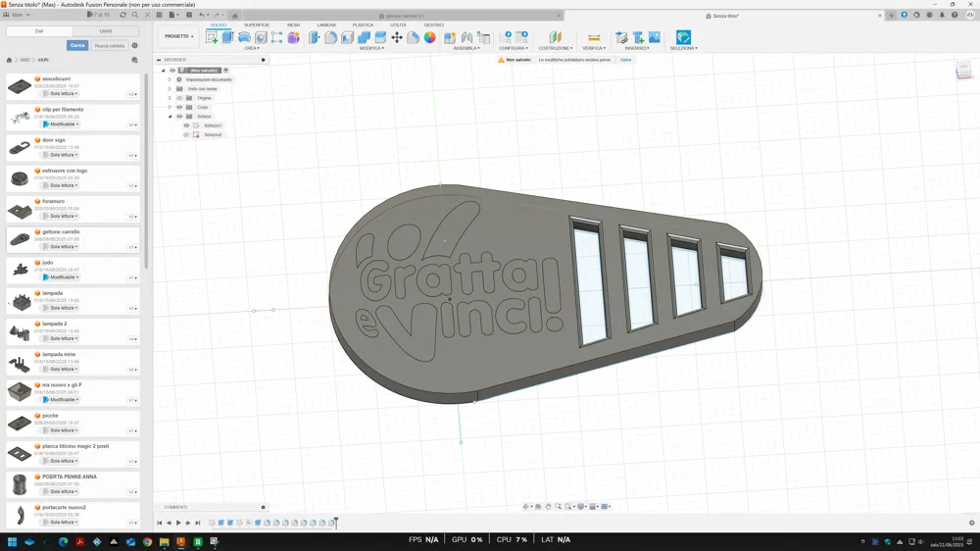This screenshot has height=551, width=980.
Task: Open Chrome from the taskbar
Action: 148,541
